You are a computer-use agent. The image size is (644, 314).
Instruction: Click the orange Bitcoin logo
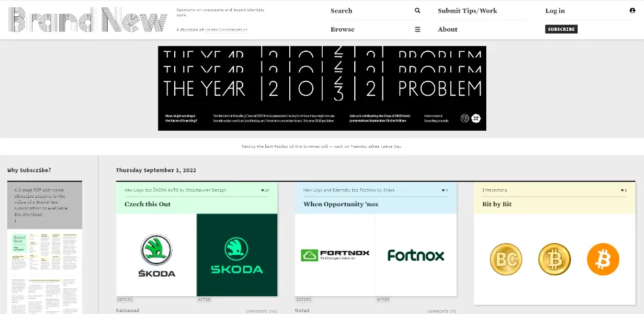[x=603, y=259]
